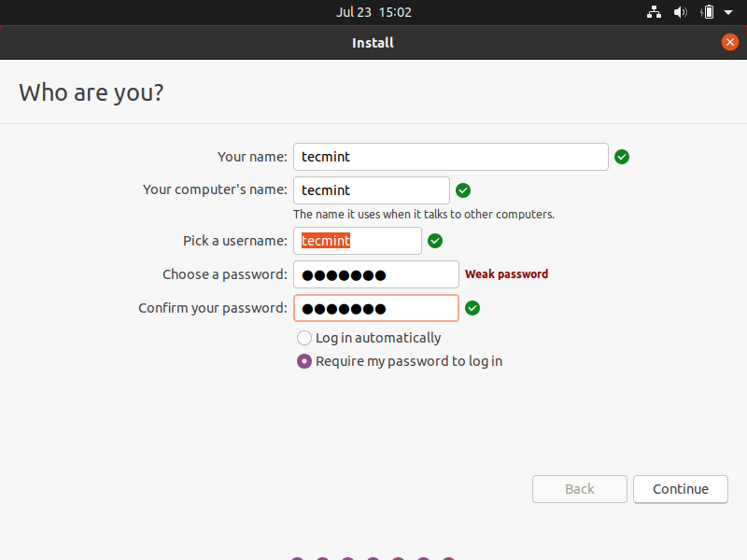The width and height of the screenshot is (747, 560).
Task: Select Require my password to log in
Action: point(304,361)
